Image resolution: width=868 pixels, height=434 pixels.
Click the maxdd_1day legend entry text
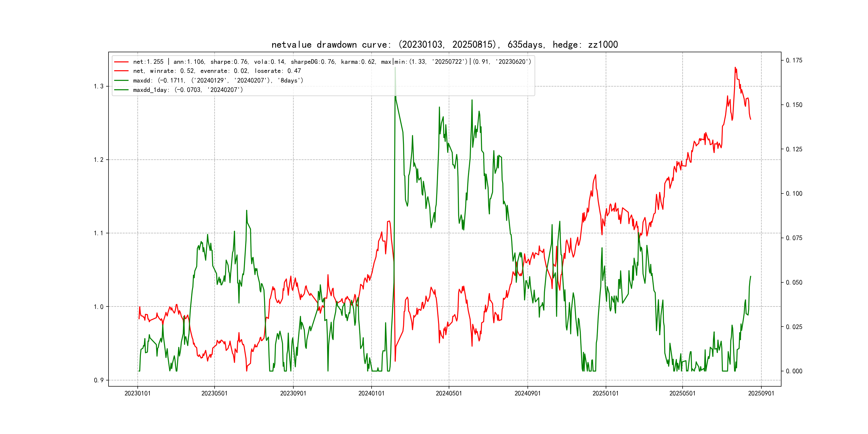point(188,90)
